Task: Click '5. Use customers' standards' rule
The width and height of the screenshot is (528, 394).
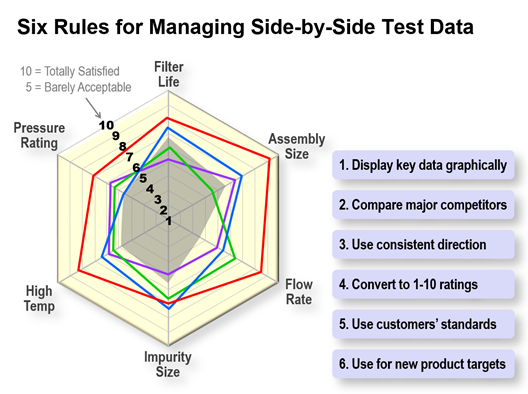Action: [x=423, y=324]
